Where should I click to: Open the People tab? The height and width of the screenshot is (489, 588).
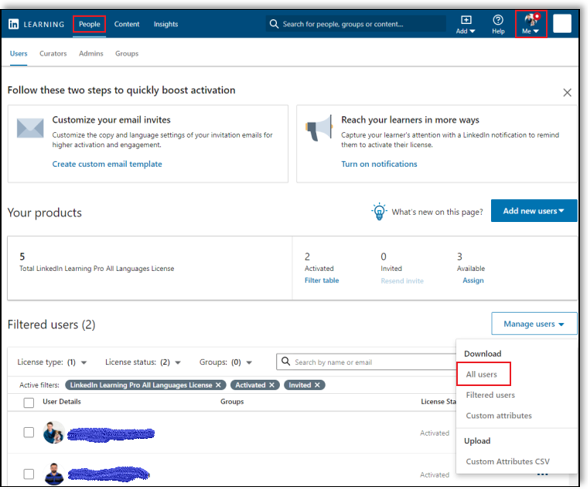point(89,24)
